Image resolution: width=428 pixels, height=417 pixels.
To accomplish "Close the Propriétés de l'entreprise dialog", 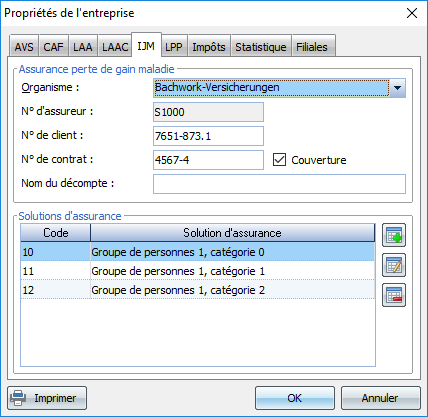I will coord(412,13).
